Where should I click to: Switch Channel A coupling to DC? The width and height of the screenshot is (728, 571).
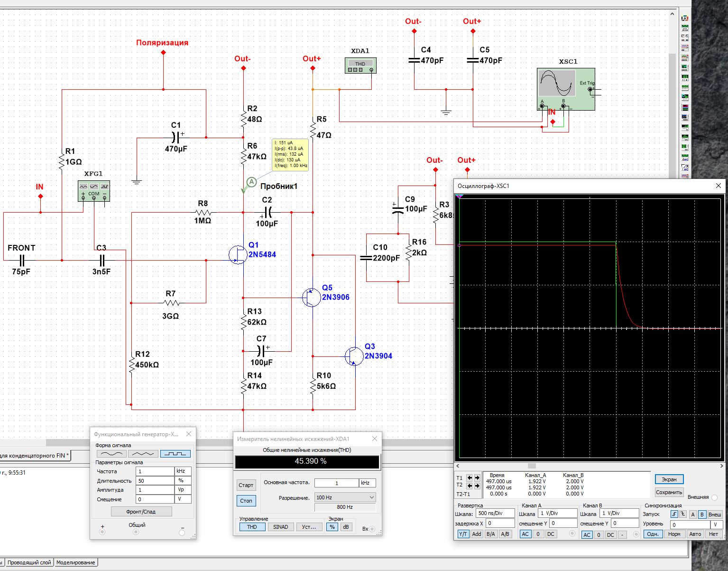tap(551, 534)
